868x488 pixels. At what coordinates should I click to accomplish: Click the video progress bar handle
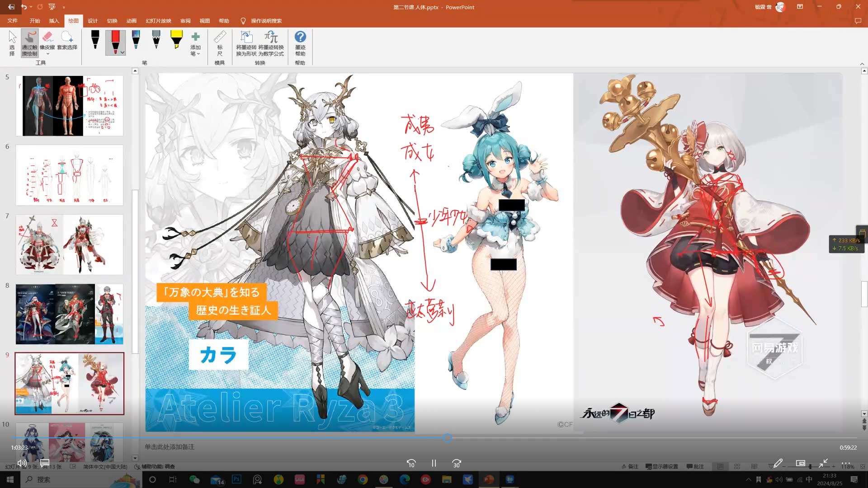[x=447, y=437]
